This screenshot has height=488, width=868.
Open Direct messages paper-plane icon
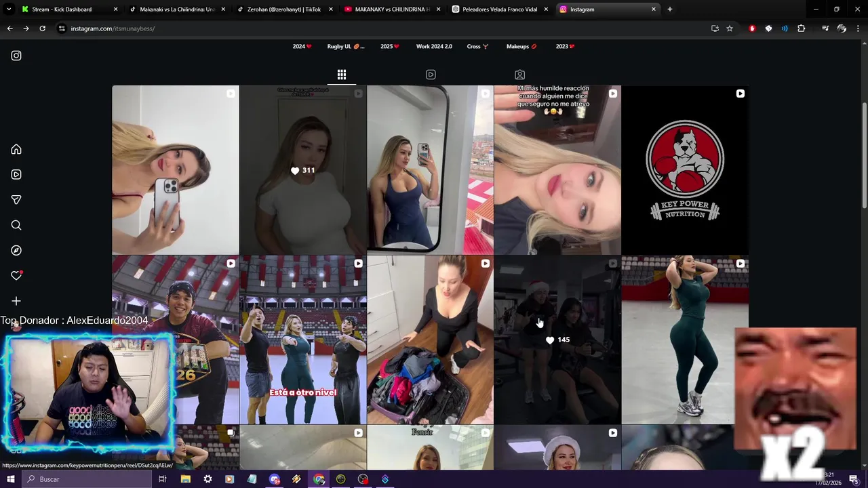click(16, 200)
